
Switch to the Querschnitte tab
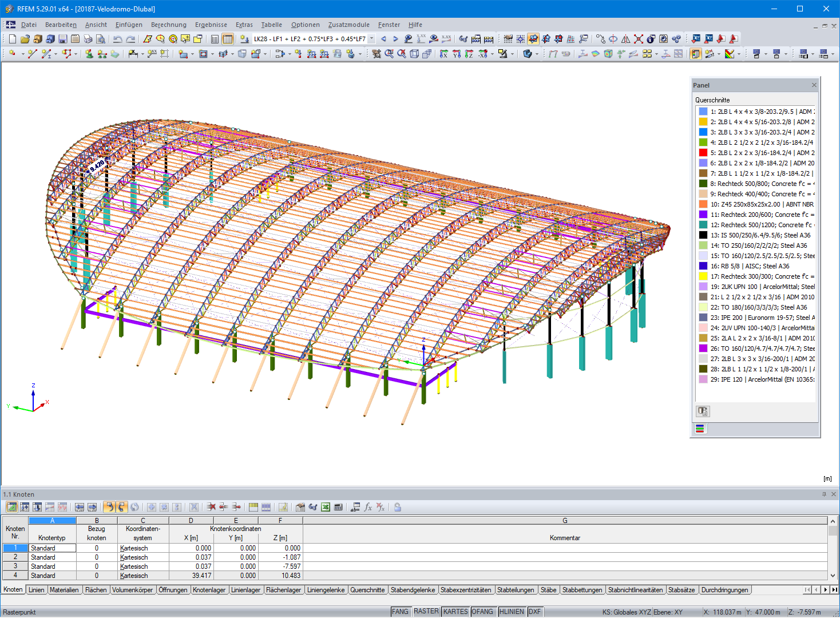point(367,589)
